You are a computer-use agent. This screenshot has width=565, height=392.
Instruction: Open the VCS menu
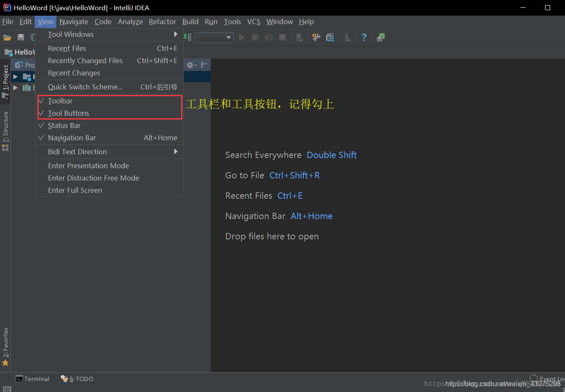[x=254, y=22]
